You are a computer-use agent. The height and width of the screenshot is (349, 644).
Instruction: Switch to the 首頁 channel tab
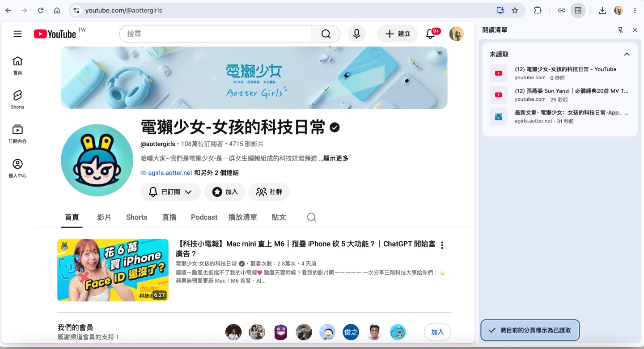[x=72, y=217]
